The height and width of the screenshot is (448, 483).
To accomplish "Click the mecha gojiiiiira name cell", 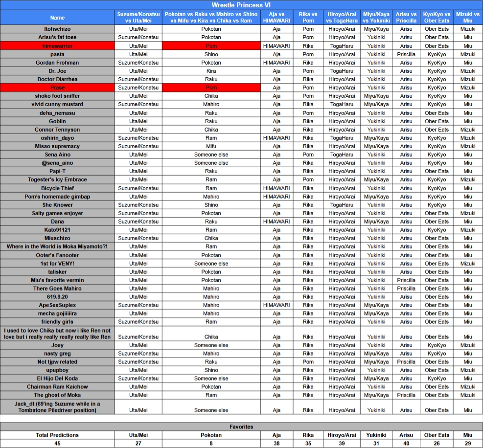I will 57,314.
